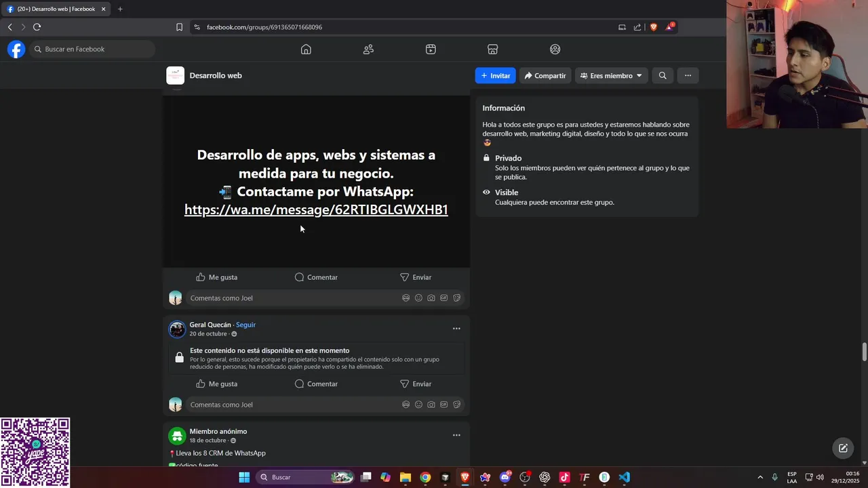Screen dimensions: 868x488
Task: Comentar on the WhatsApp contact post
Action: [316, 277]
